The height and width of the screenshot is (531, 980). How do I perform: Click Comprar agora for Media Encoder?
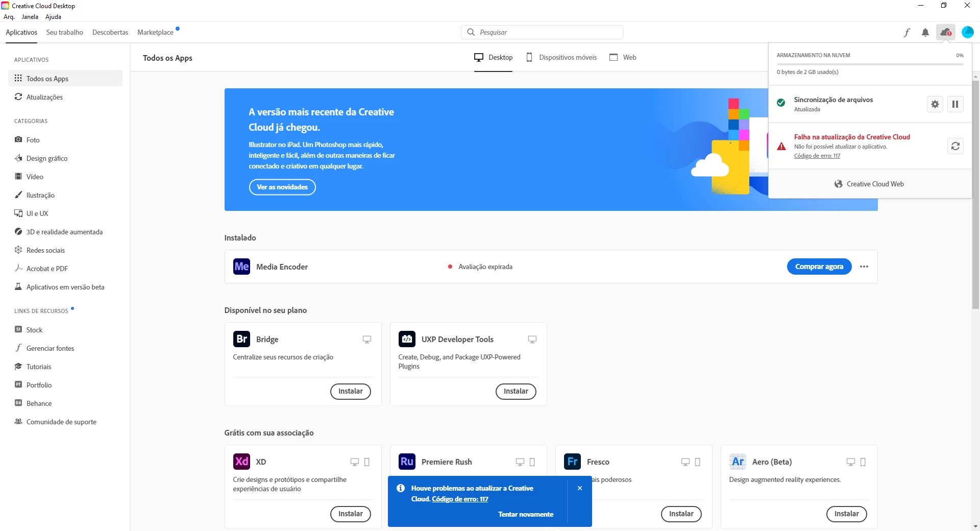[x=819, y=267]
